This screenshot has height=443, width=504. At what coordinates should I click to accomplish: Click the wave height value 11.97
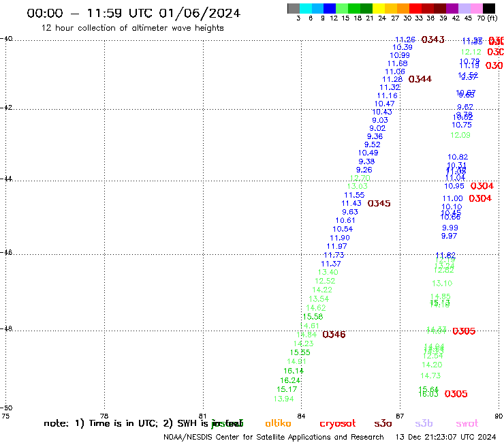coord(337,247)
